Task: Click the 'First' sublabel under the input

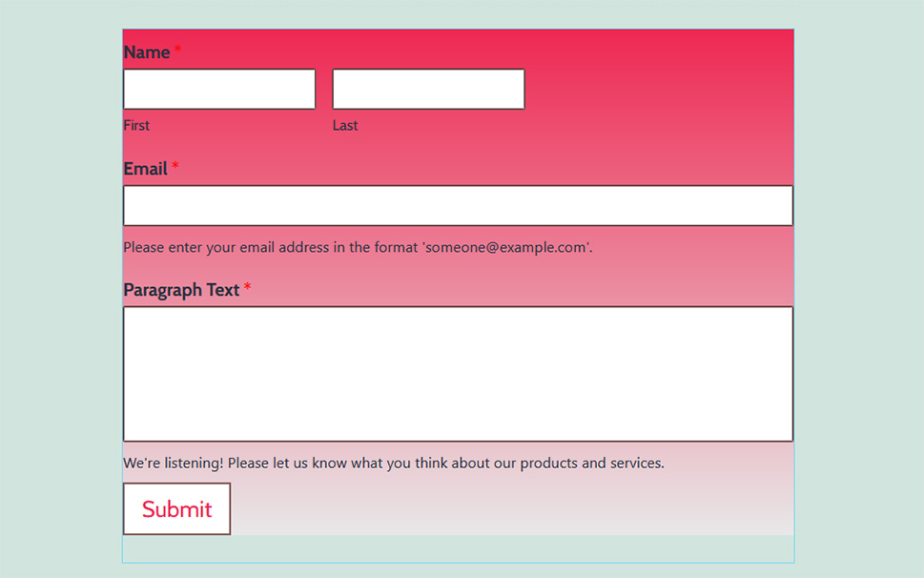Action: (136, 125)
